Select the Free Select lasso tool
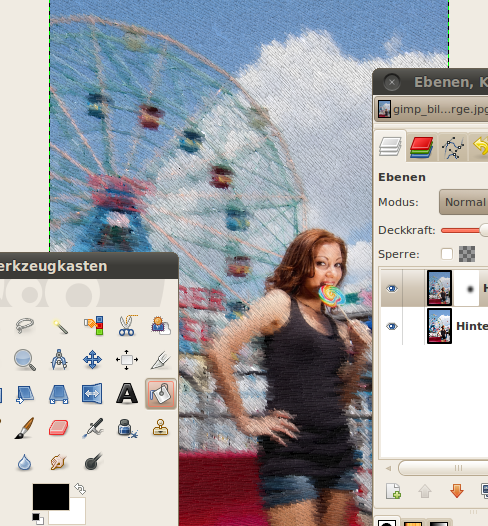Screen dimensions: 488x526 pos(25,325)
